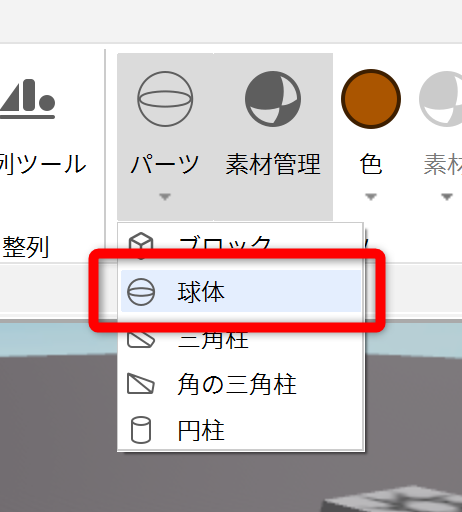Click the greyed-out 素材 material sphere icon

pyautogui.click(x=441, y=99)
